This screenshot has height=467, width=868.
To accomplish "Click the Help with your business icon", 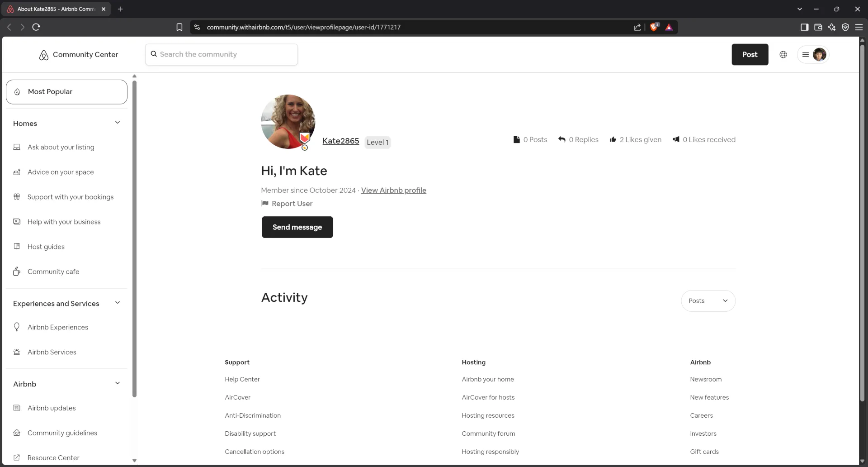I will pos(17,222).
